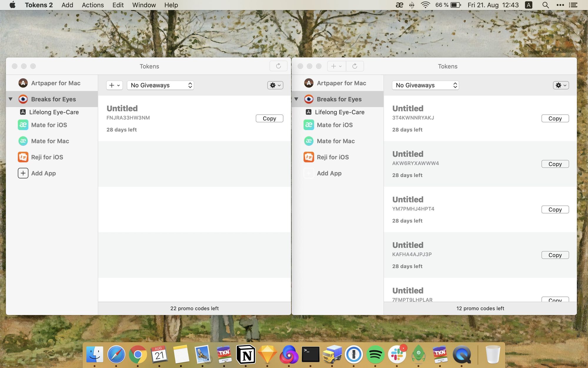Open Mail app in the dock
588x368 pixels.
pyautogui.click(x=203, y=354)
